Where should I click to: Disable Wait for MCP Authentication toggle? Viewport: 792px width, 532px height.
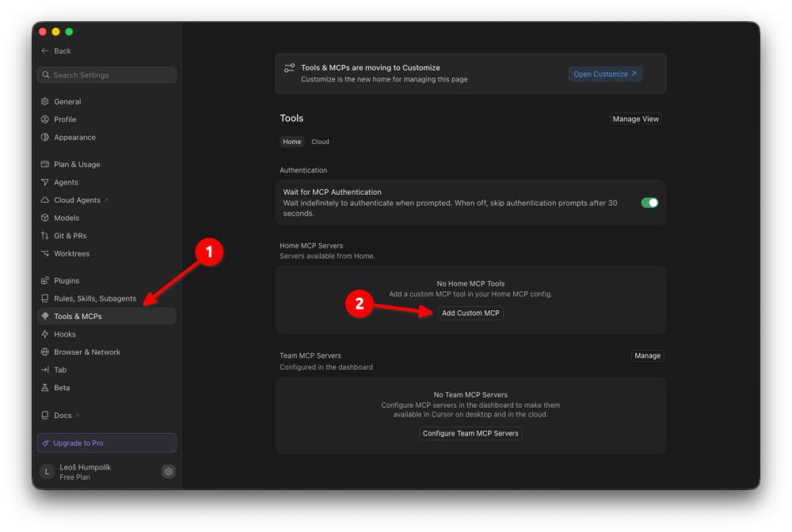(x=649, y=203)
